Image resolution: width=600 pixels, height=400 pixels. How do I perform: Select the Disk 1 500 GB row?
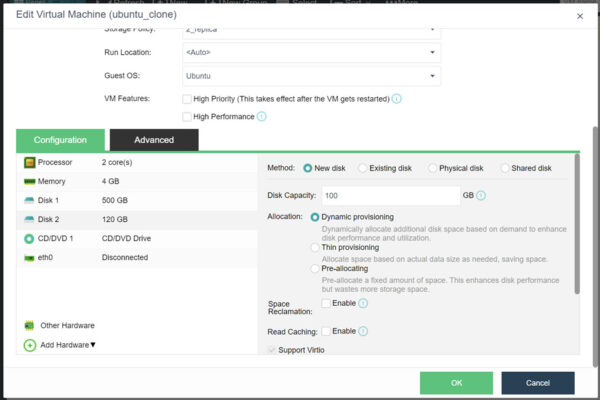click(x=137, y=200)
